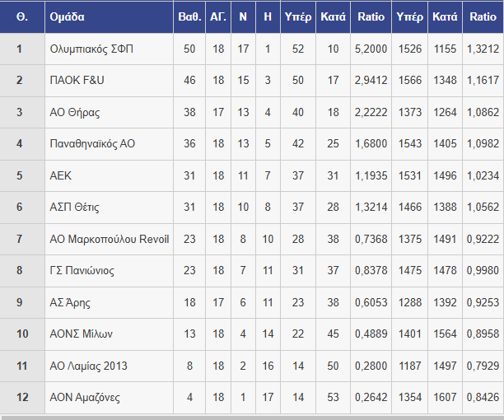Click the Παναθηναϊκός ΑΟ team name
504x420 pixels.
click(92, 143)
